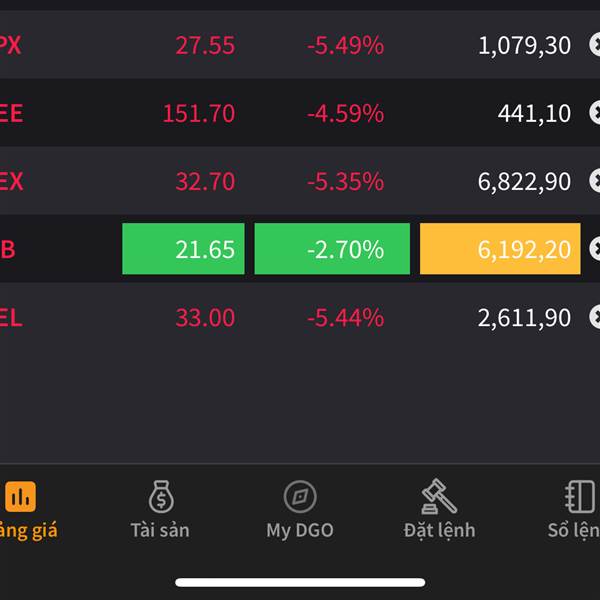This screenshot has height=600, width=600.
Task: Remove the 27.55 stock row
Action: 595,45
